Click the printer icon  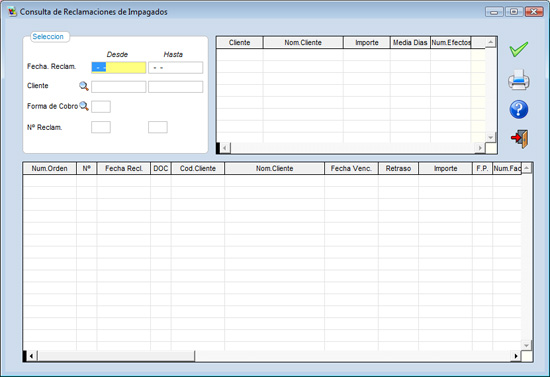tap(519, 80)
